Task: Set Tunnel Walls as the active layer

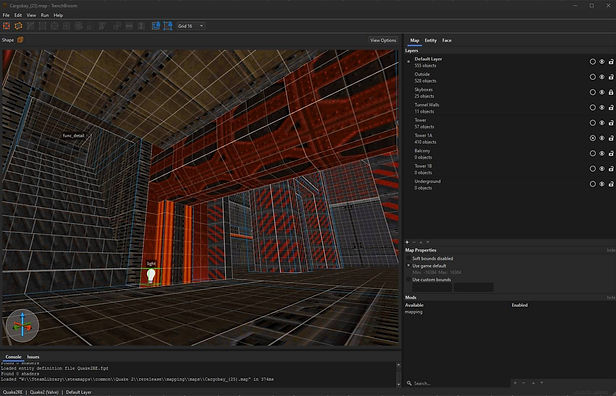Action: pos(592,108)
